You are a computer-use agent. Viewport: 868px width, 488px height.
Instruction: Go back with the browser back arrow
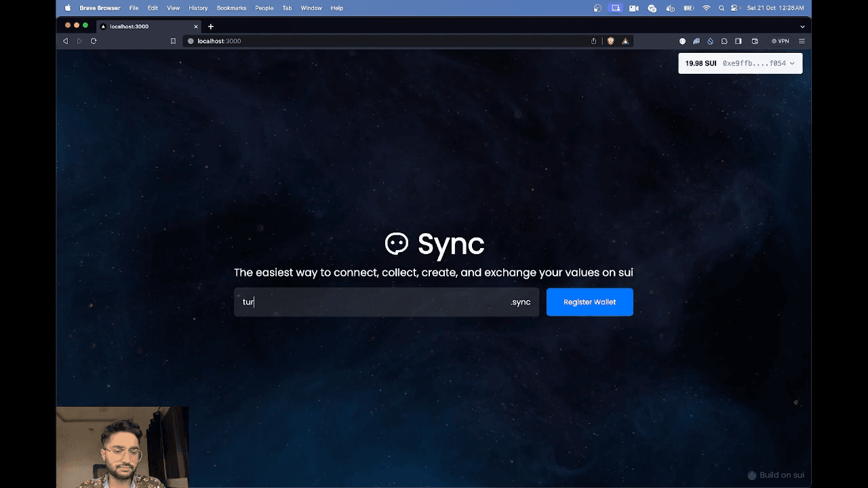point(65,41)
